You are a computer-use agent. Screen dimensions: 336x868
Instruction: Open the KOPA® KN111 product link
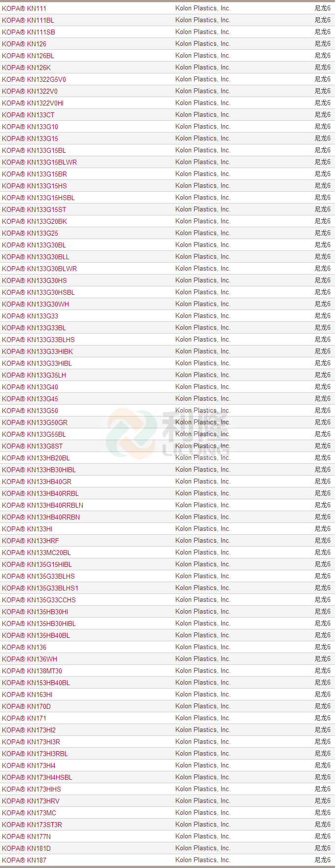point(24,8)
